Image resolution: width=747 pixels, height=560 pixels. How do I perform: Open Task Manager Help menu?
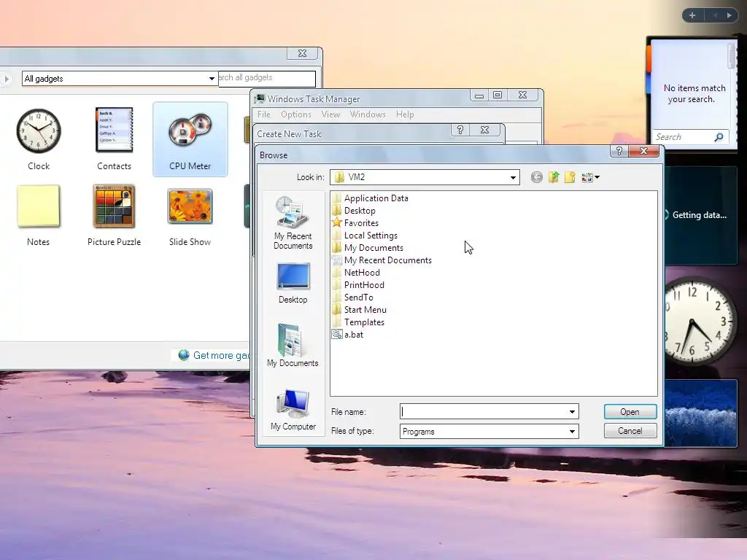pyautogui.click(x=405, y=114)
